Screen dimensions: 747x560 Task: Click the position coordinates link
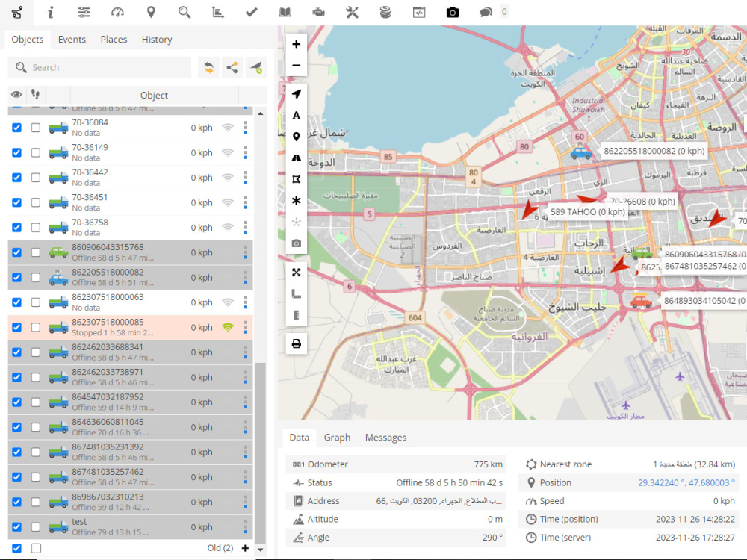[686, 482]
